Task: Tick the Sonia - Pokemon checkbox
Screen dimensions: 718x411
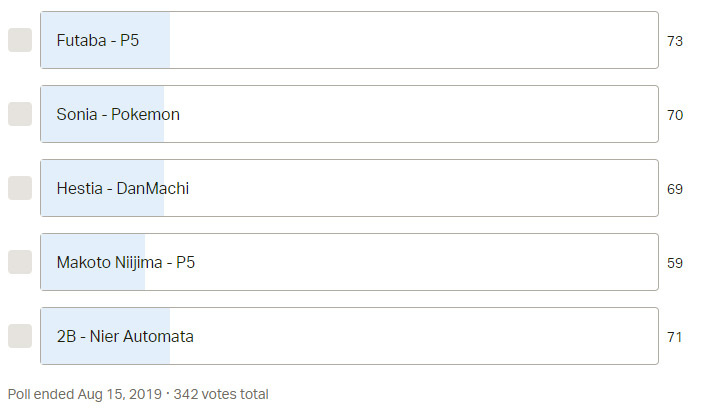Action: click(20, 114)
